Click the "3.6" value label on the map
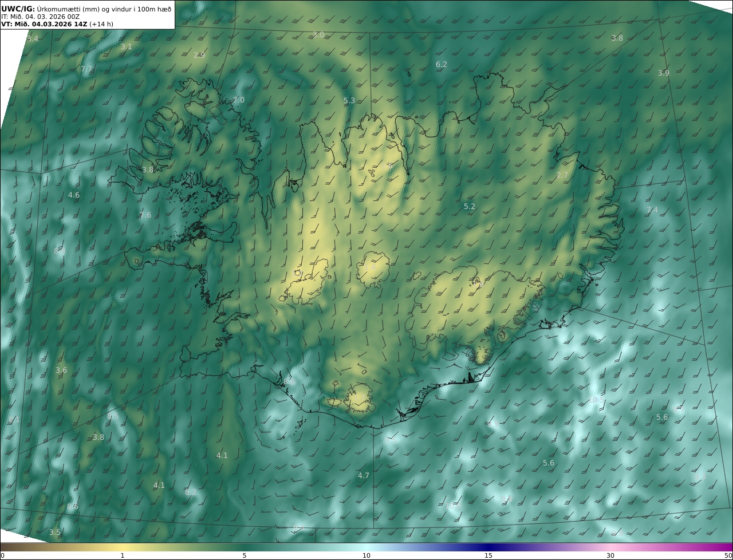Viewport: 733px width, 560px height. (x=61, y=370)
